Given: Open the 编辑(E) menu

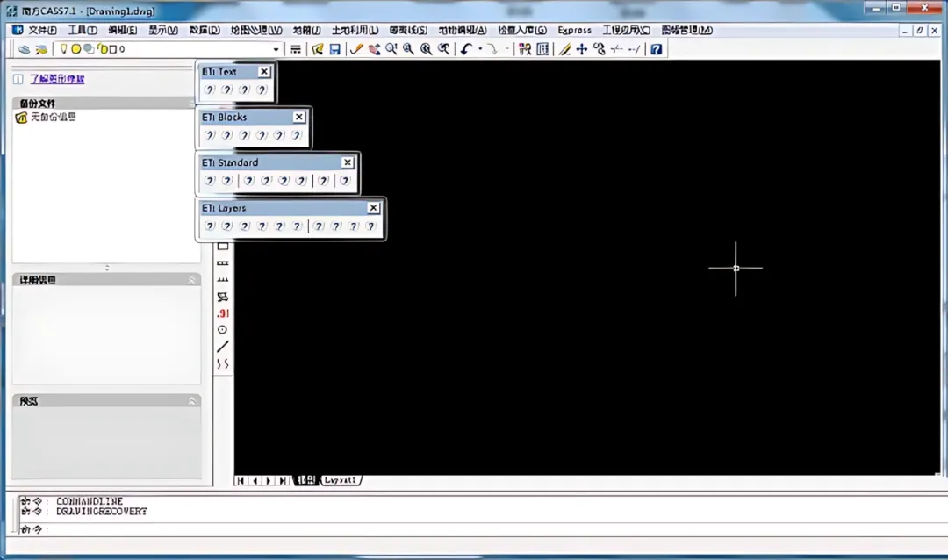Looking at the screenshot, I should pos(123,30).
